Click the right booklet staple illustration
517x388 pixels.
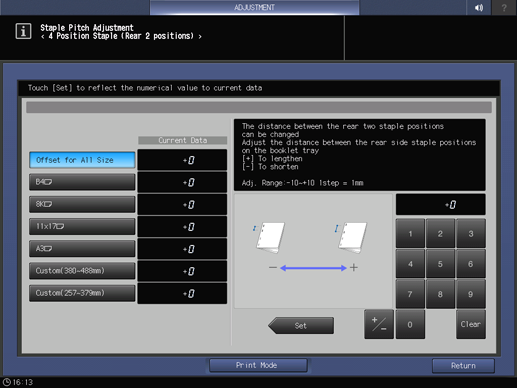pos(351,237)
